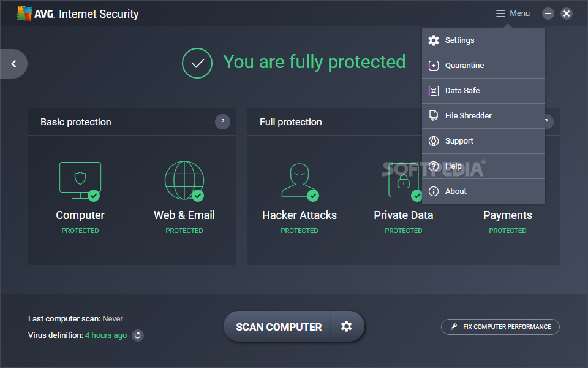The image size is (588, 368).
Task: Click the Basic protection help icon
Action: point(222,121)
